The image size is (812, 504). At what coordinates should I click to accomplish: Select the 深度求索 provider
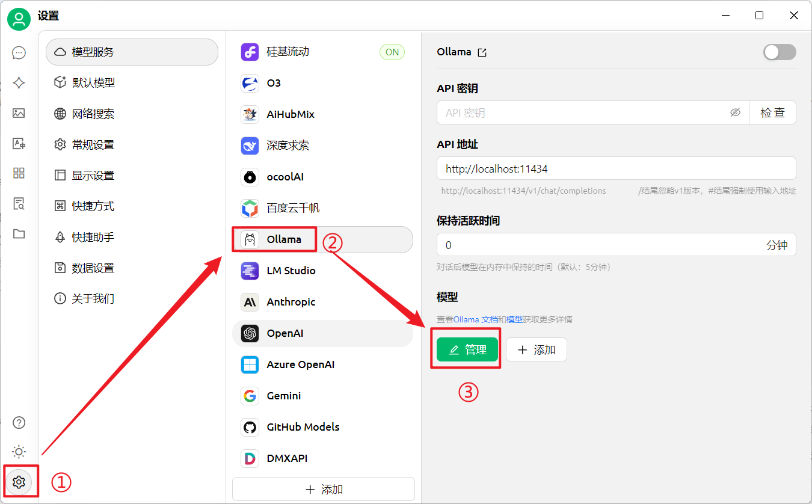pyautogui.click(x=322, y=146)
